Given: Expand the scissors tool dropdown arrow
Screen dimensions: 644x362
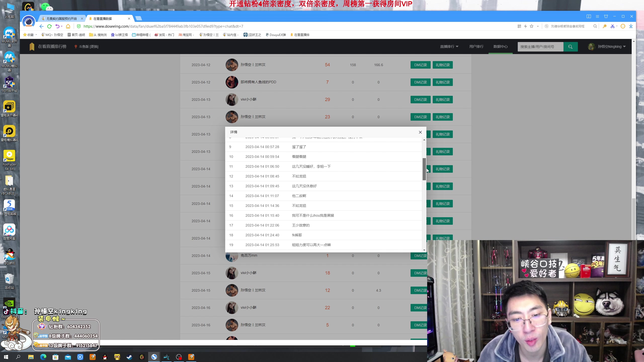Looking at the screenshot, I should coord(617,26).
